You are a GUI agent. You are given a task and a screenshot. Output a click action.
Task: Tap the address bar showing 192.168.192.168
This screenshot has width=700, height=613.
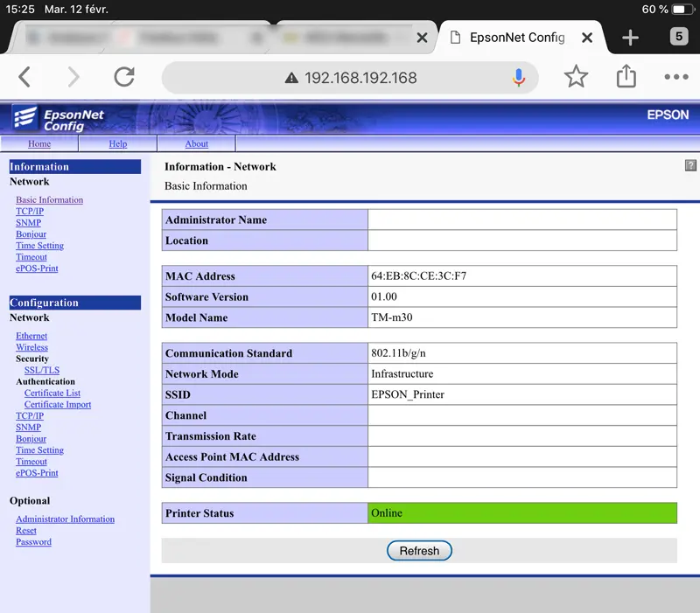[x=350, y=78]
